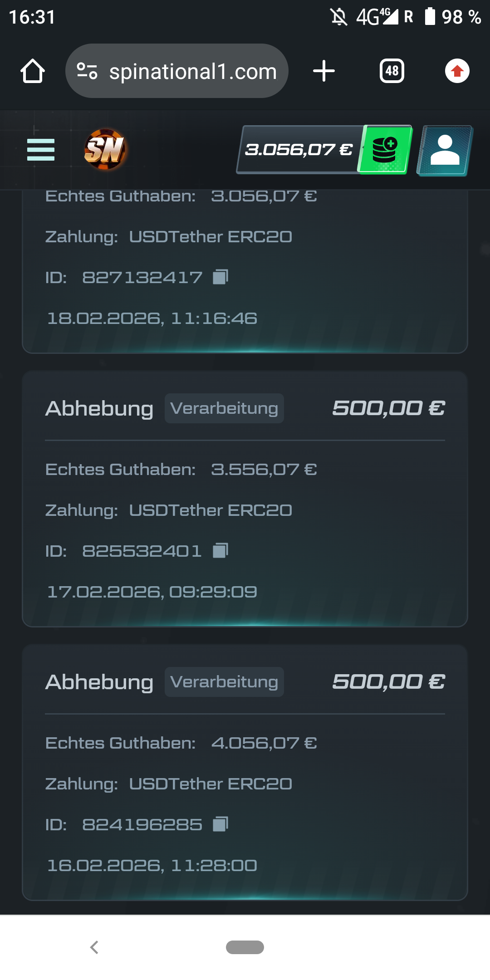Click the 3.056,07 € balance display
The height and width of the screenshot is (980, 490).
[x=299, y=150]
